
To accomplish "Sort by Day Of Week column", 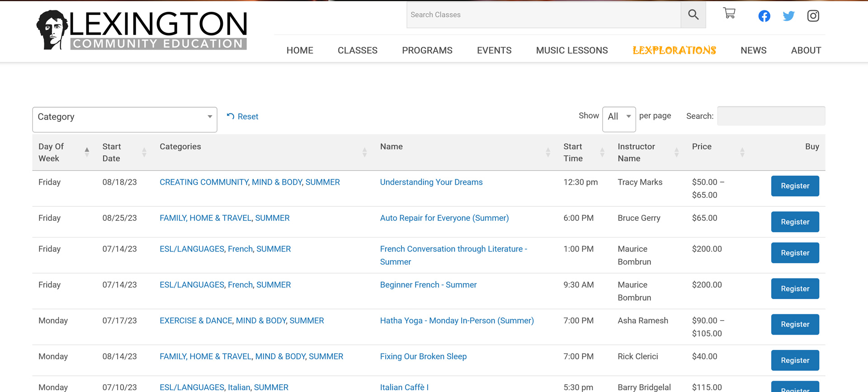I will [64, 152].
